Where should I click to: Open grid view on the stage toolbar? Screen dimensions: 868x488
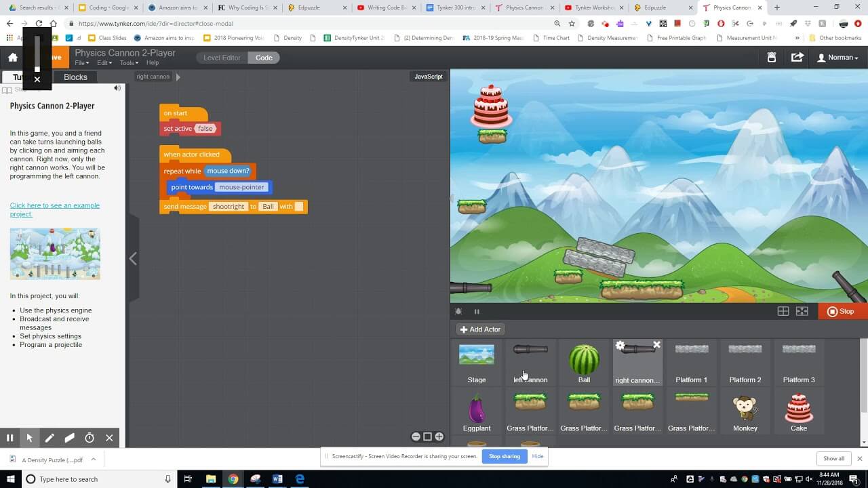pos(783,311)
